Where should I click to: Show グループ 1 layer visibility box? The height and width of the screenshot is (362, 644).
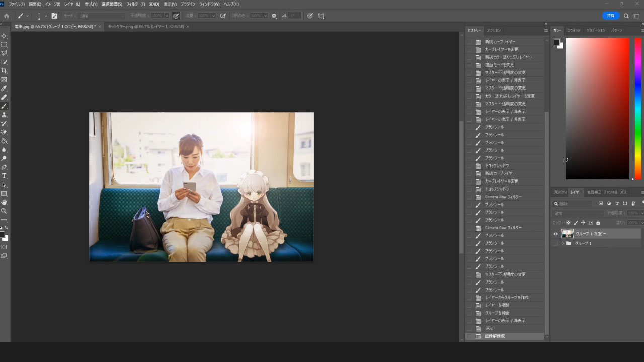(x=556, y=243)
